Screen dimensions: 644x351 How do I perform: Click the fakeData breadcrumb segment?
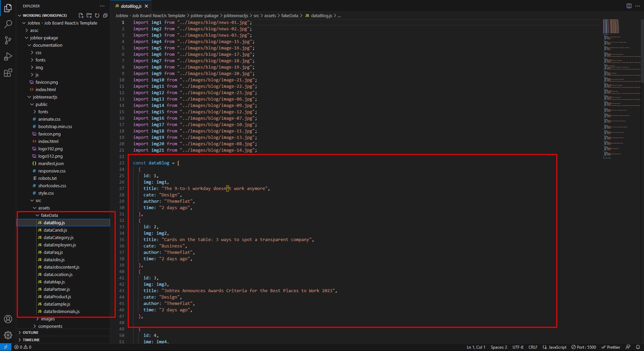289,15
